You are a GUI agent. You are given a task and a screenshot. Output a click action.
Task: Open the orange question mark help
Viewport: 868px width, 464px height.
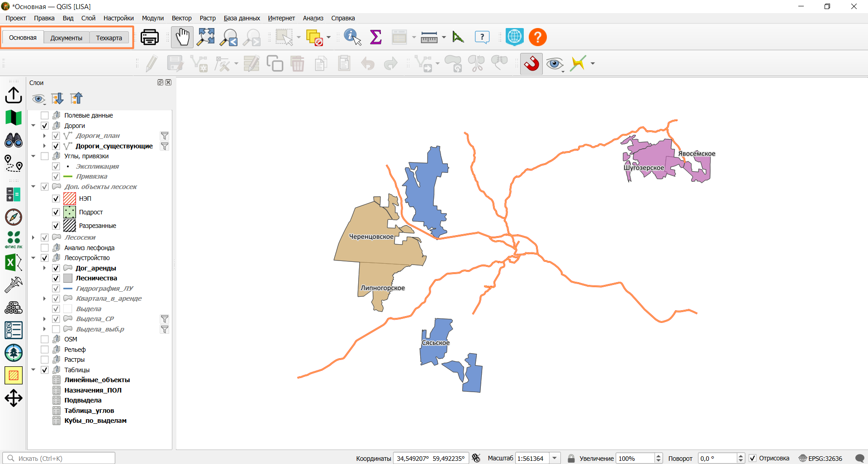pos(538,37)
